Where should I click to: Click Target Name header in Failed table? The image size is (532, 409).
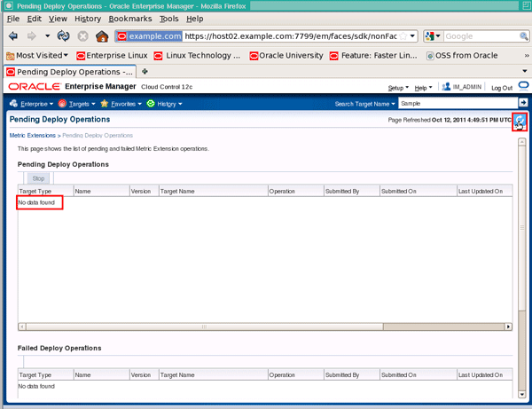(213, 375)
